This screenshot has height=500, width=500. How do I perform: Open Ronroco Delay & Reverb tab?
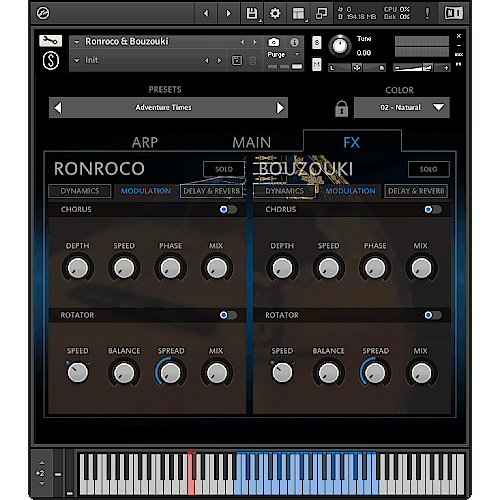(x=212, y=191)
